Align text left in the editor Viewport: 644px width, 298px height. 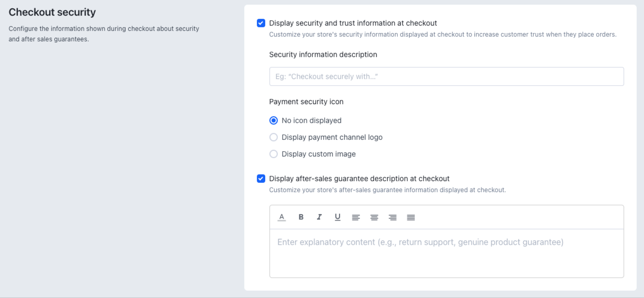tap(356, 218)
